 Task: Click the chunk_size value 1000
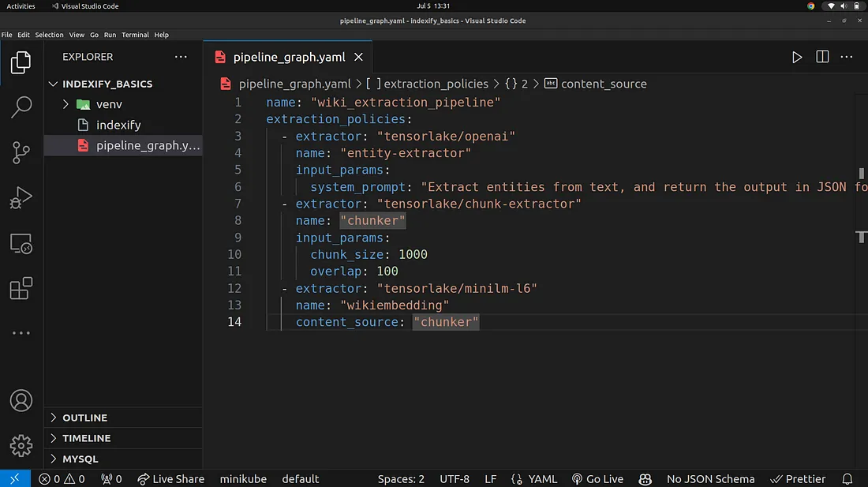coord(413,255)
